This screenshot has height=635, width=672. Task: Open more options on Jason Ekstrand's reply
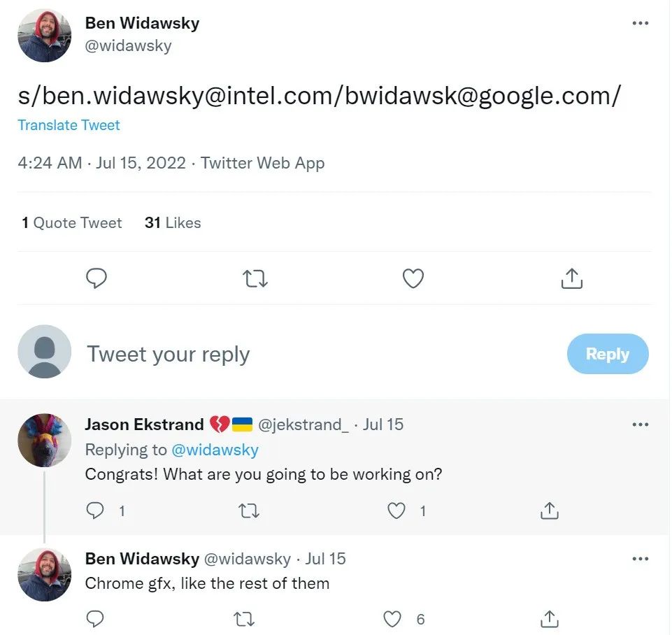(x=640, y=424)
